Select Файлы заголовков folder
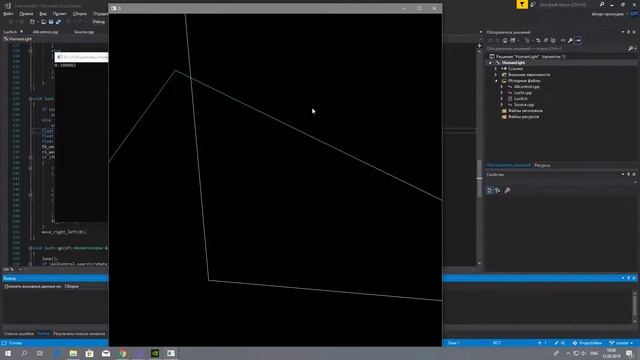Image resolution: width=640 pixels, height=360 pixels. point(525,111)
